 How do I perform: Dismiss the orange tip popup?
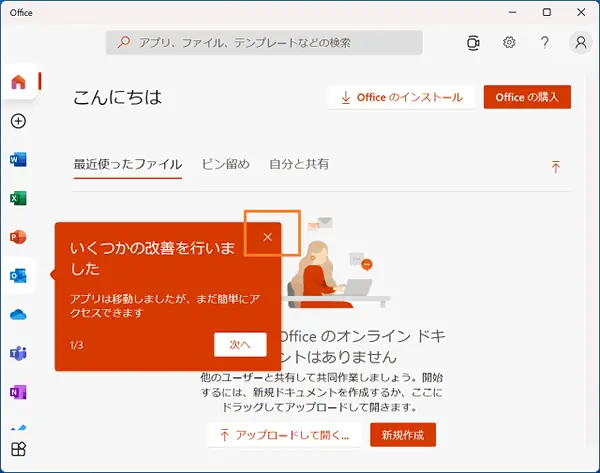267,237
